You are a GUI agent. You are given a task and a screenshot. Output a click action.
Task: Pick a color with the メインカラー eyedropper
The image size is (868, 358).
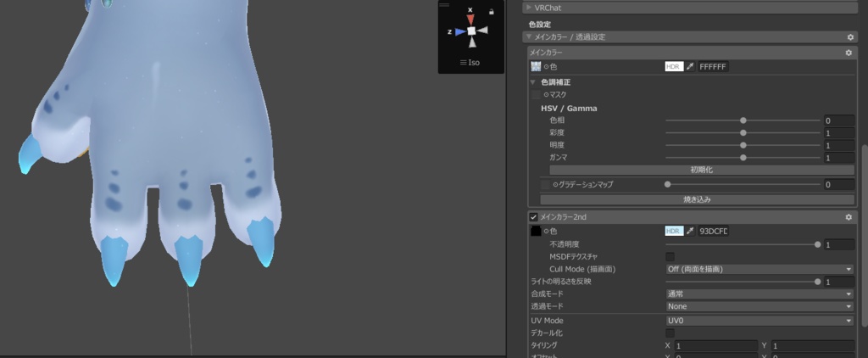[690, 66]
